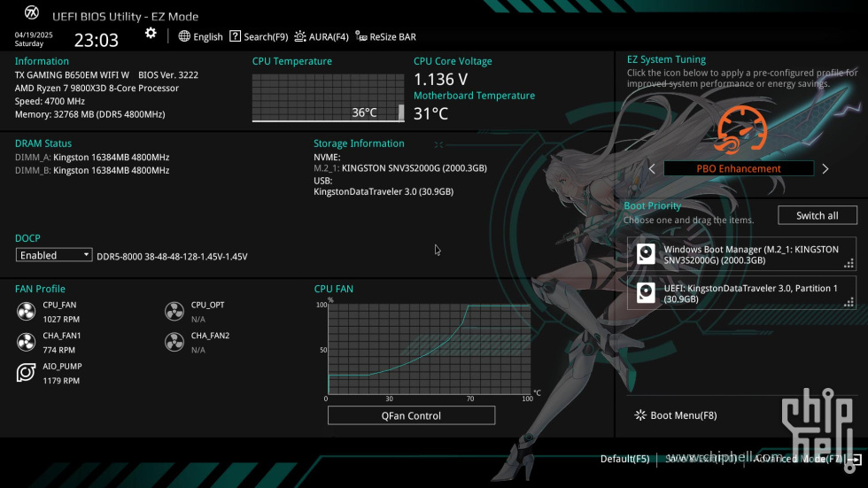Click drag handle of Windows Boot Manager entry
This screenshot has height=488, width=868.
849,263
